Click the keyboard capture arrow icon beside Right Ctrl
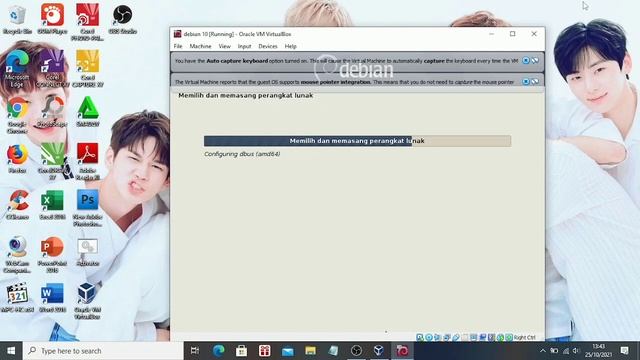 click(x=509, y=337)
